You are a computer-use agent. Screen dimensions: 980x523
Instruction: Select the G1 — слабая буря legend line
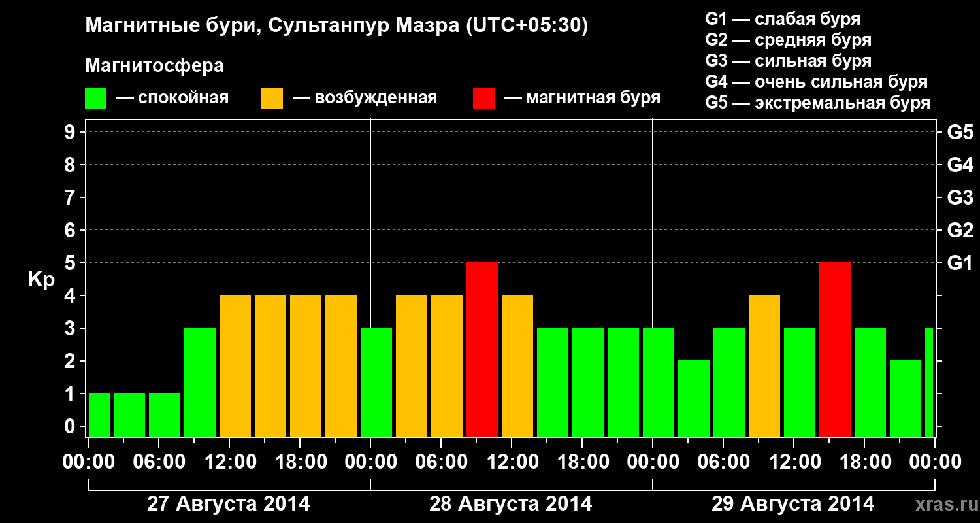[x=783, y=19]
